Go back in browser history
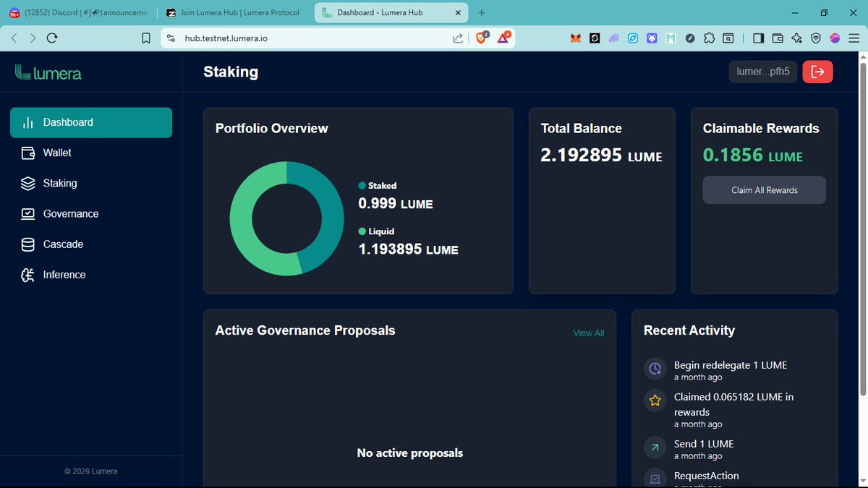 14,38
